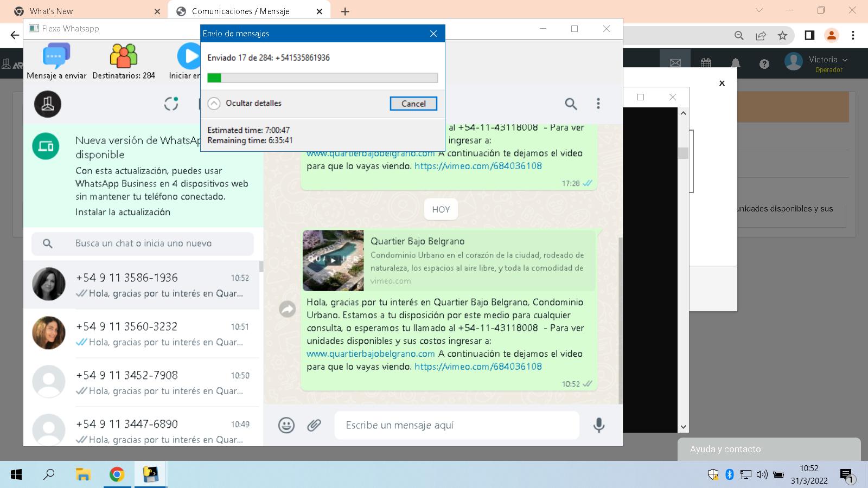Screen dimensions: 868x488
Task: Click the Quartier Bajo Belgrano preview title
Action: click(x=417, y=241)
